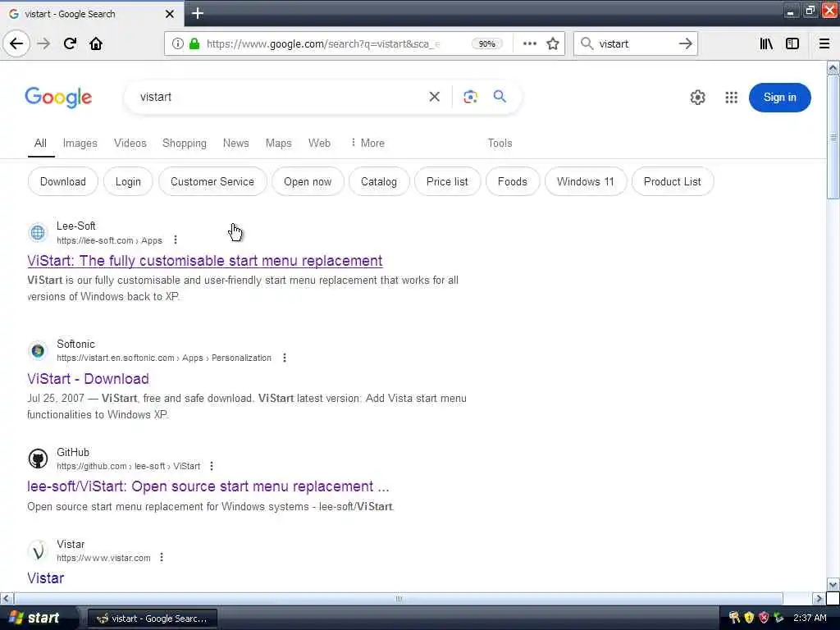Toggle the browser sidebar icon
The image size is (840, 630).
tap(792, 43)
